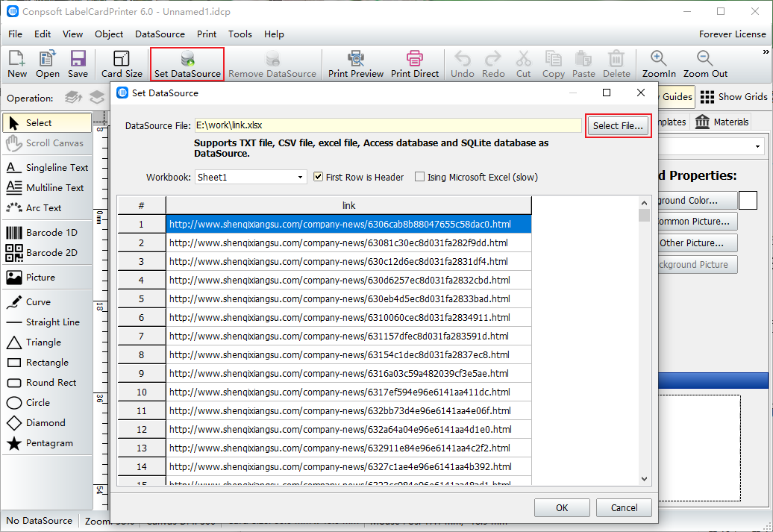773x532 pixels.
Task: Select the Barcode 1D tool
Action: [47, 232]
